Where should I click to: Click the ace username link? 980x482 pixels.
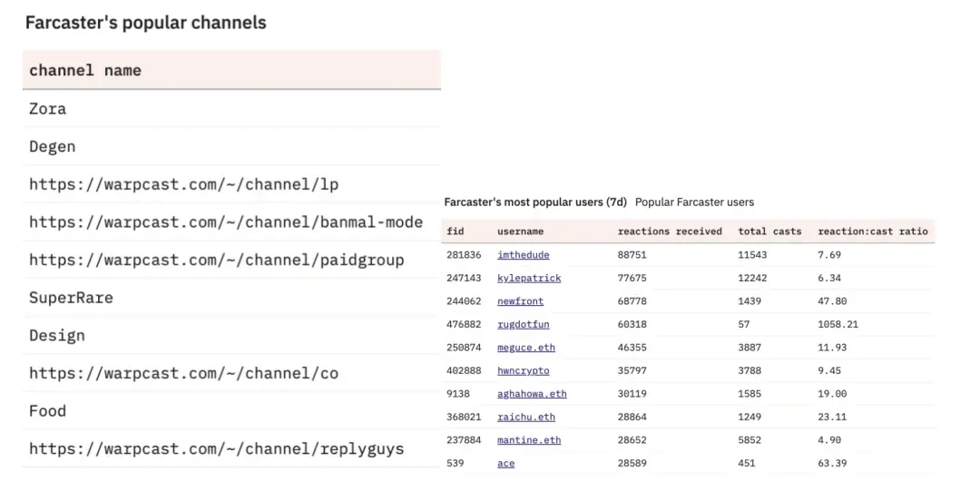(x=505, y=463)
